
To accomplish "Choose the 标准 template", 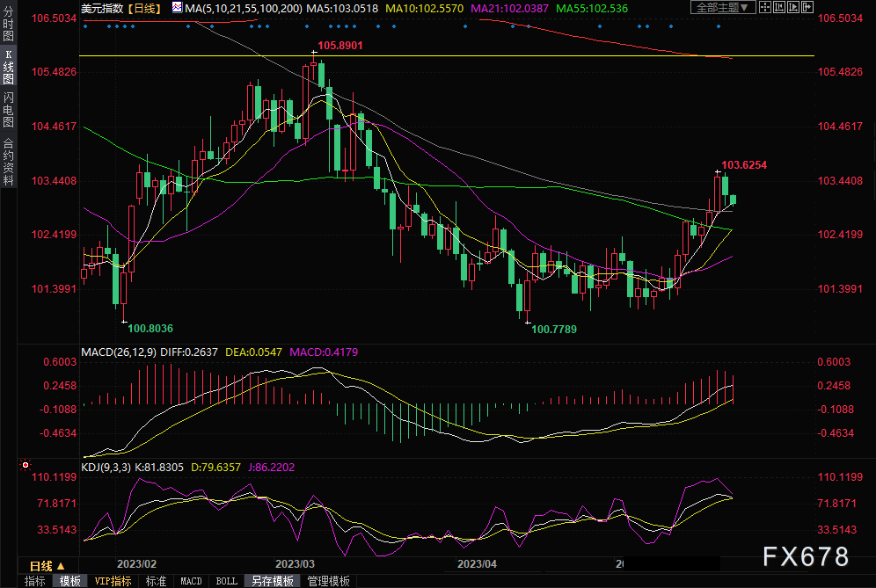I will point(156,581).
